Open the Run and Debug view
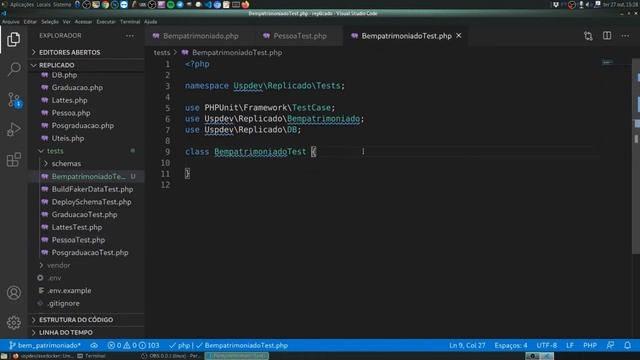 pyautogui.click(x=13, y=129)
